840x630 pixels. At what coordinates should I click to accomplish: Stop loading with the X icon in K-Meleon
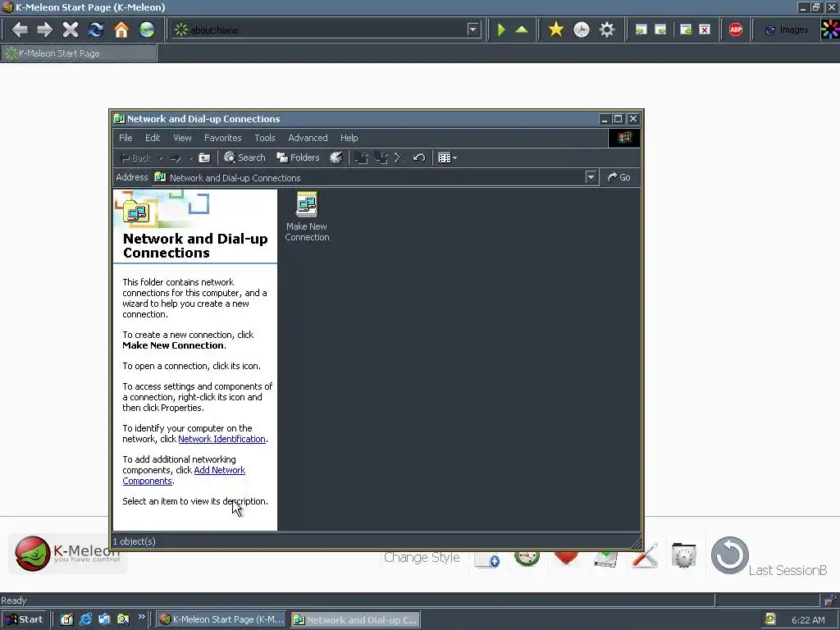point(71,30)
